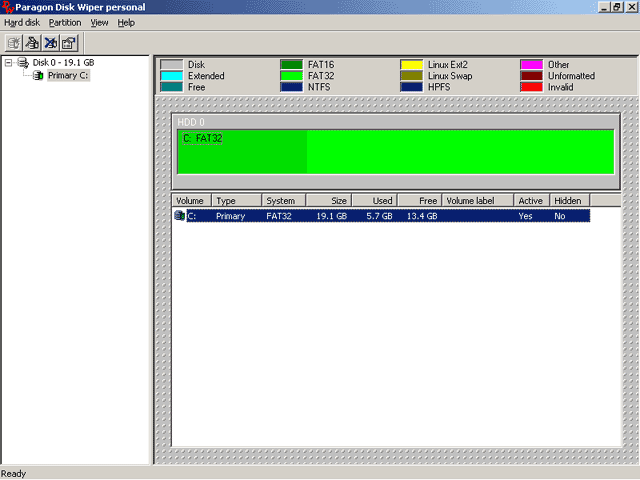Click the properties toolbar icon with blue arrow
The height and width of the screenshot is (480, 640).
69,43
